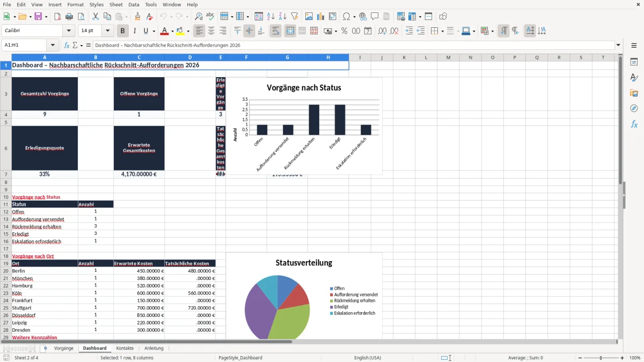This screenshot has height=362, width=644.
Task: Click the Cut scissors icon
Action: point(95,17)
